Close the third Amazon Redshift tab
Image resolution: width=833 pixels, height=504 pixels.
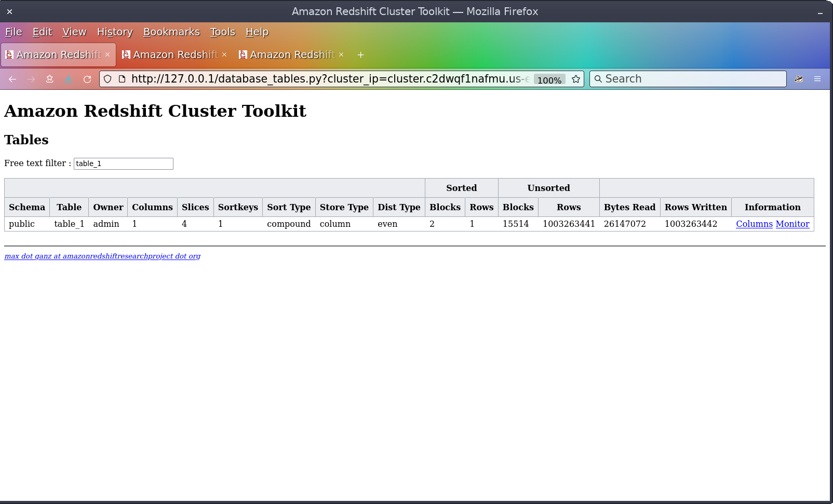coord(341,55)
